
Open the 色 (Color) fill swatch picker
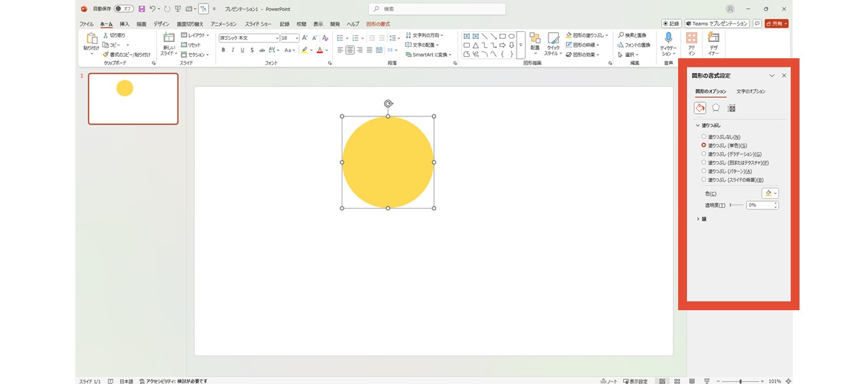coord(770,193)
